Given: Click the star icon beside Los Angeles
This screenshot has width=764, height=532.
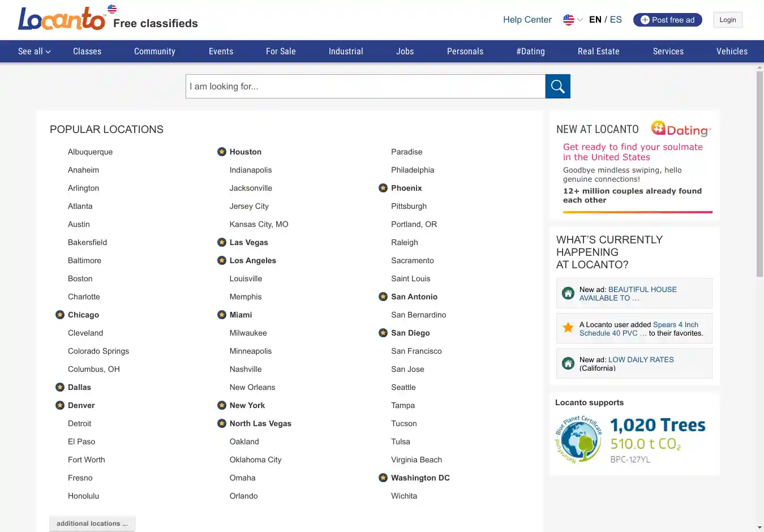Looking at the screenshot, I should [222, 260].
